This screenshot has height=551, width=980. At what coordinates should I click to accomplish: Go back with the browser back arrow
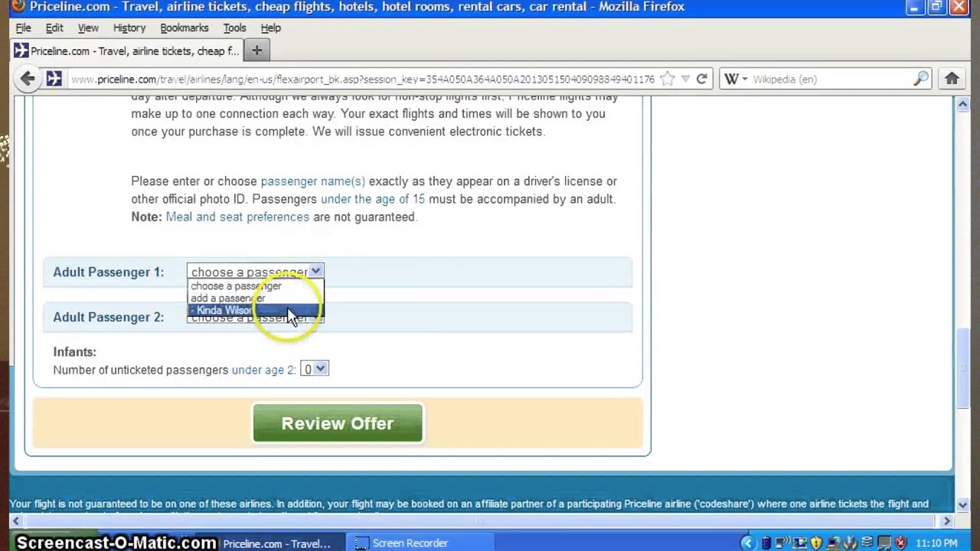(x=28, y=78)
